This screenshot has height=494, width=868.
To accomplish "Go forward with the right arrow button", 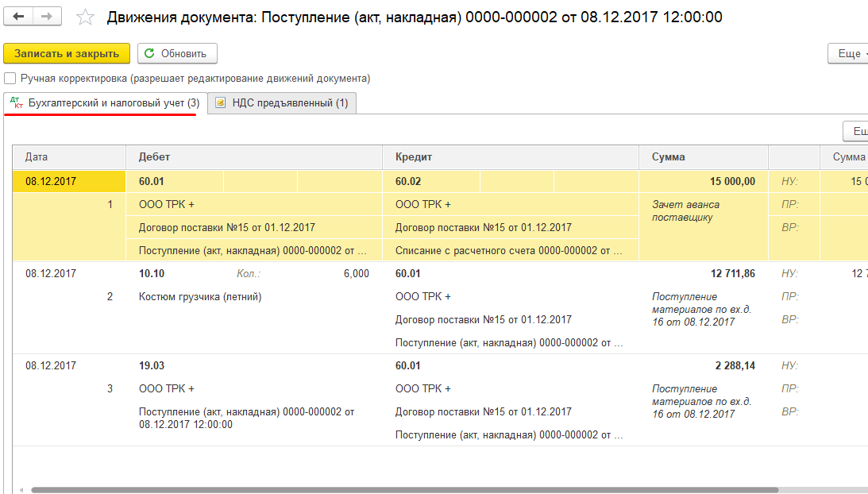I will (x=47, y=17).
